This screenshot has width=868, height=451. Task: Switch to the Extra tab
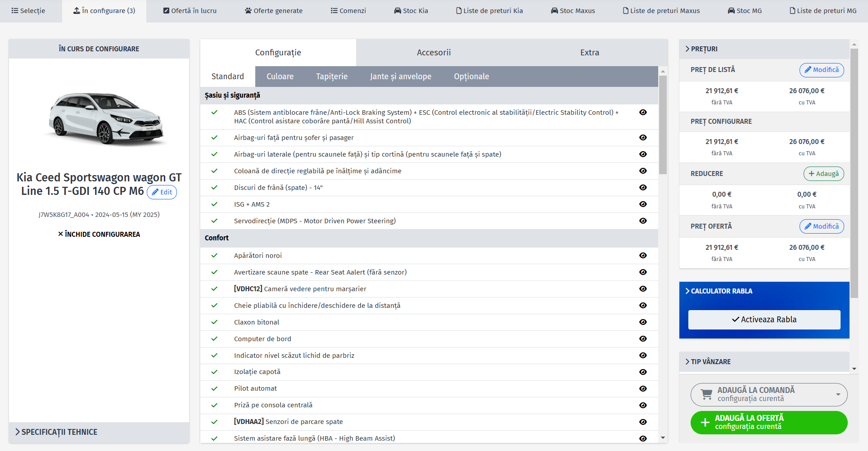tap(589, 53)
